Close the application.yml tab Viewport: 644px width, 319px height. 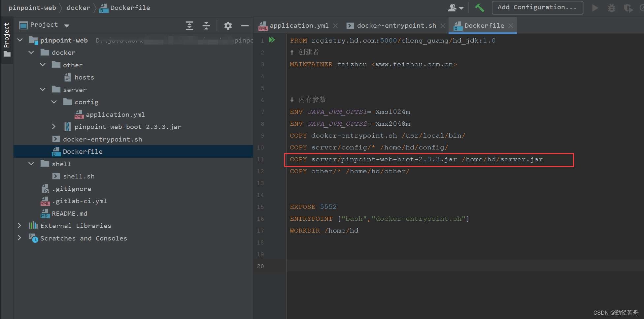[x=335, y=26]
